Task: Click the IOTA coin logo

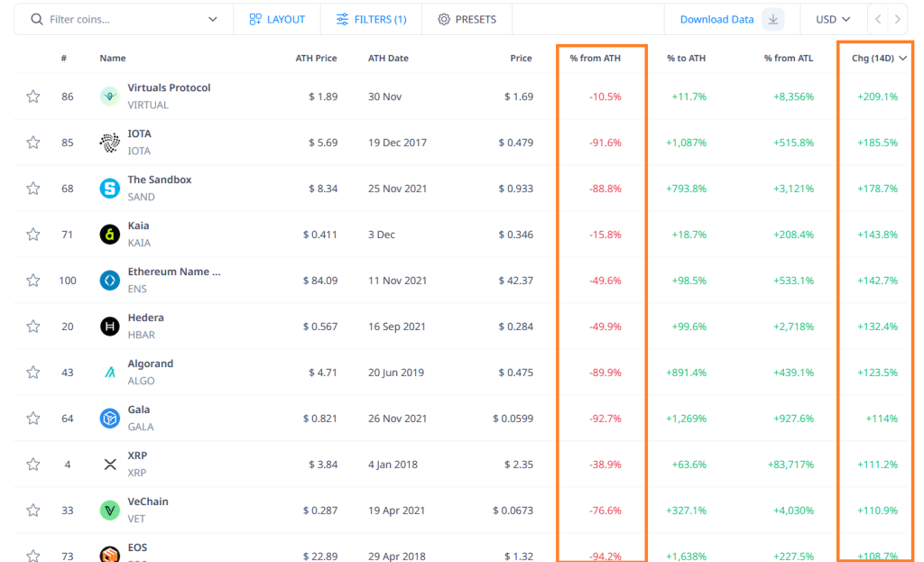Action: (x=109, y=142)
